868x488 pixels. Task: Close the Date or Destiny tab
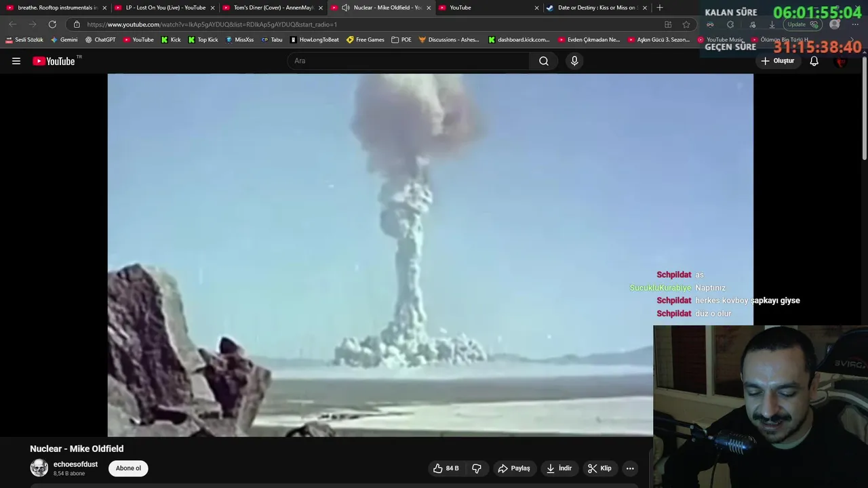tap(645, 7)
